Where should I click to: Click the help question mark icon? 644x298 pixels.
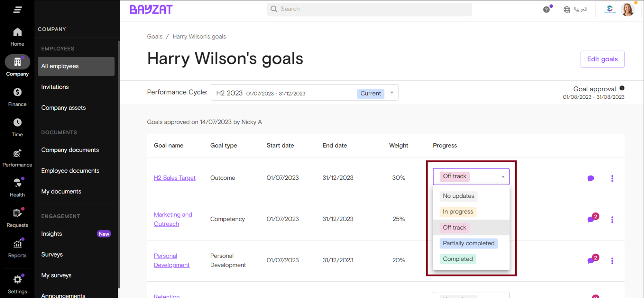tap(546, 10)
